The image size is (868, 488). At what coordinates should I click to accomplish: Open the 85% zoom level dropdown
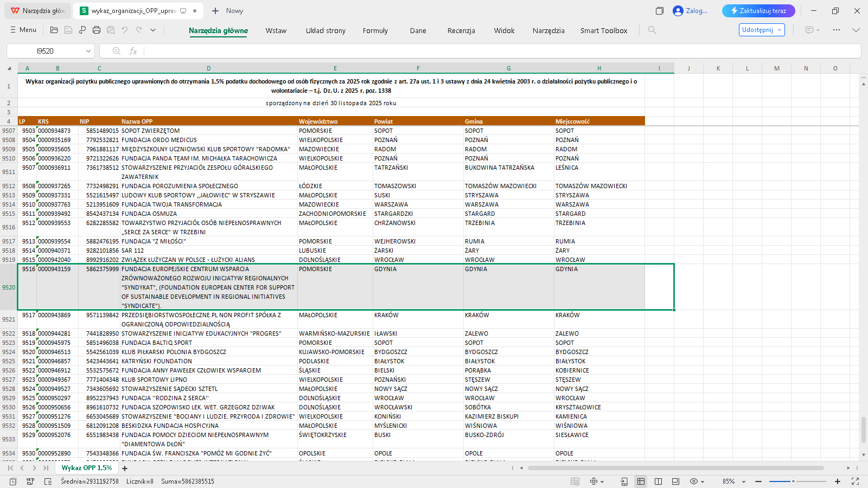(x=744, y=481)
